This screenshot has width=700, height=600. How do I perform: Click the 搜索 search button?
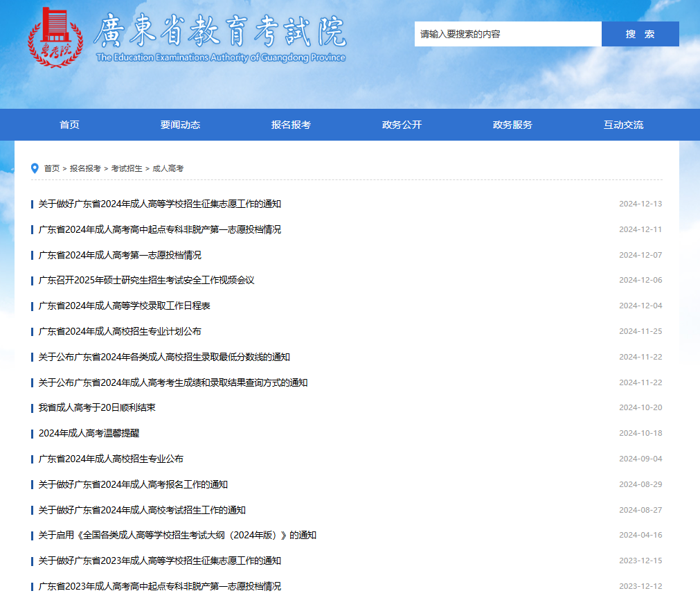pos(640,33)
